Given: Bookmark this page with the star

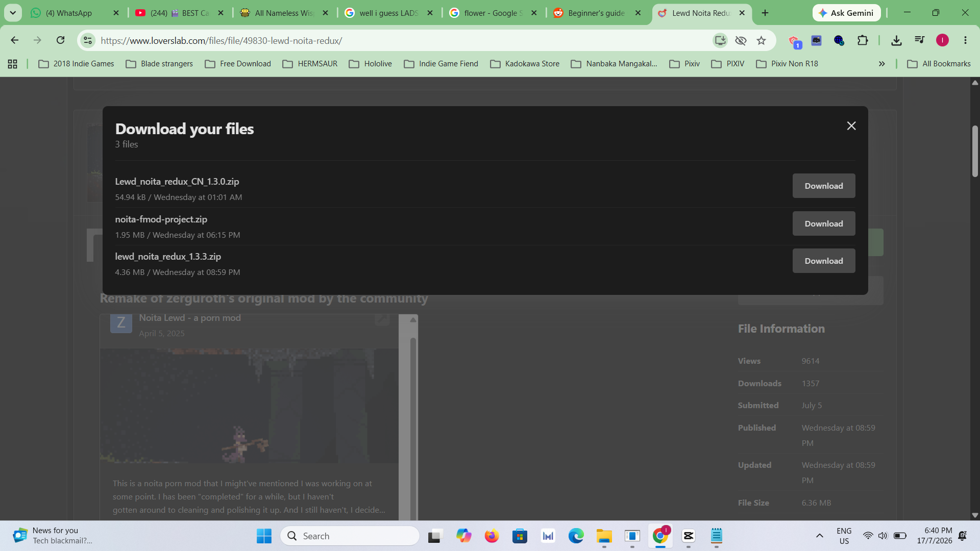Looking at the screenshot, I should tap(761, 40).
